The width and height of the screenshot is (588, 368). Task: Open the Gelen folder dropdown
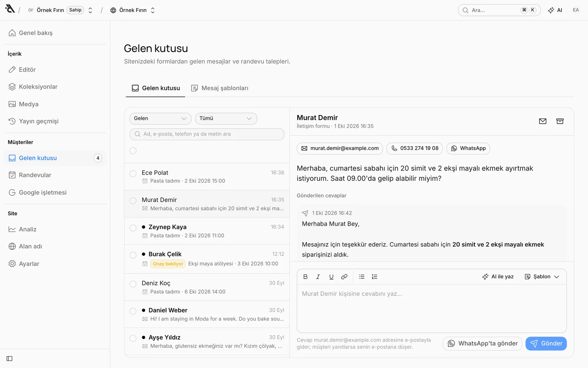tap(160, 118)
